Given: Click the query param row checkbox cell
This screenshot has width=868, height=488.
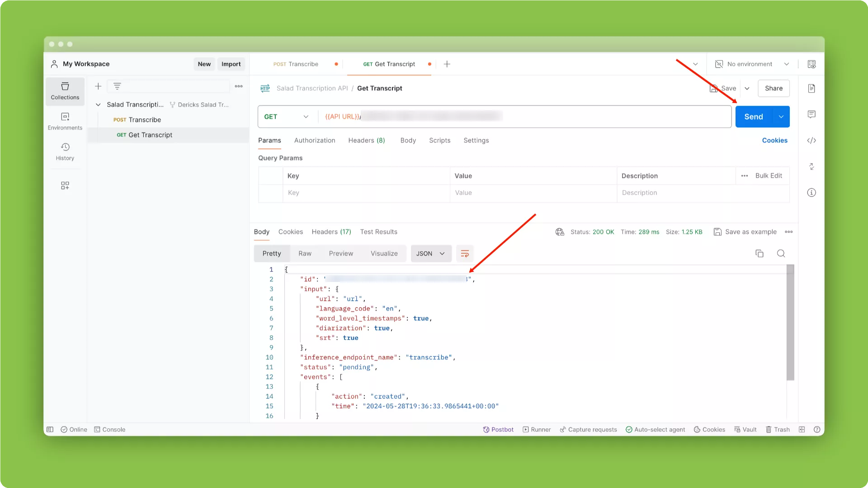Looking at the screenshot, I should (x=270, y=193).
